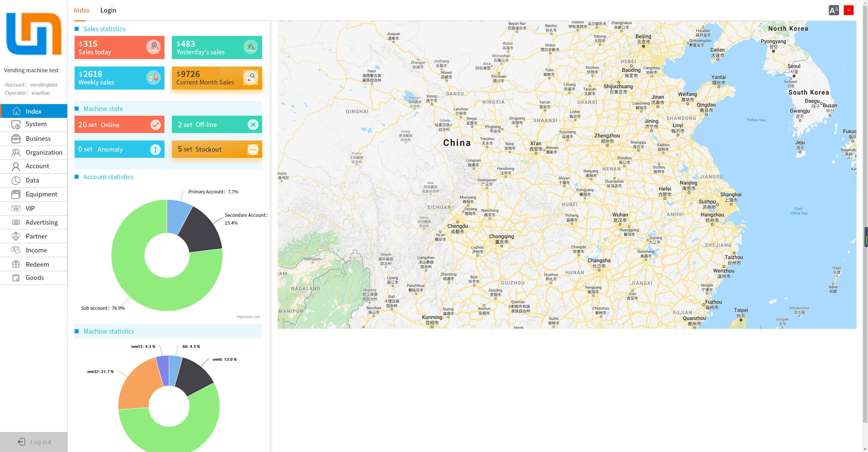Click the minus icon on Stockout card
The image size is (868, 452).
253,150
